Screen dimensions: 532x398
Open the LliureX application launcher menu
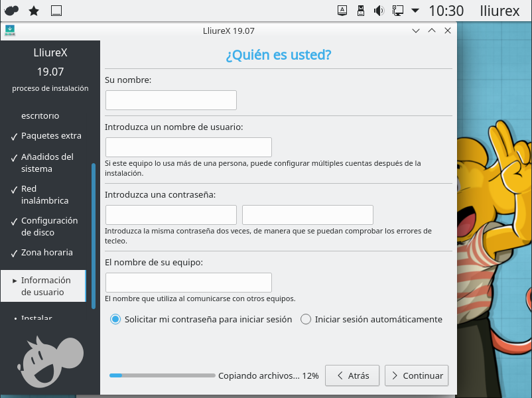coord(11,11)
